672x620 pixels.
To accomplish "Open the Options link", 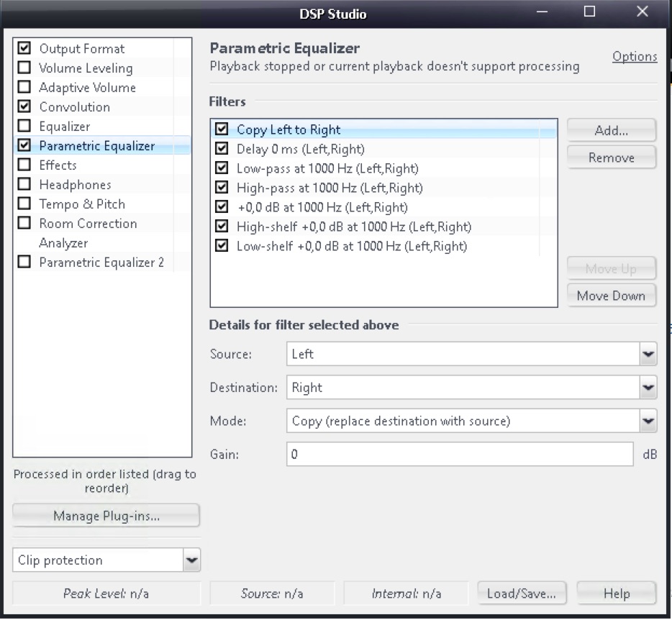I will pyautogui.click(x=635, y=56).
